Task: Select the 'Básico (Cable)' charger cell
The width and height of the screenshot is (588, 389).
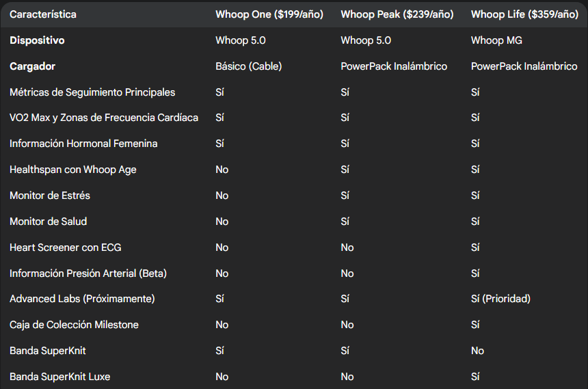Action: click(249, 66)
